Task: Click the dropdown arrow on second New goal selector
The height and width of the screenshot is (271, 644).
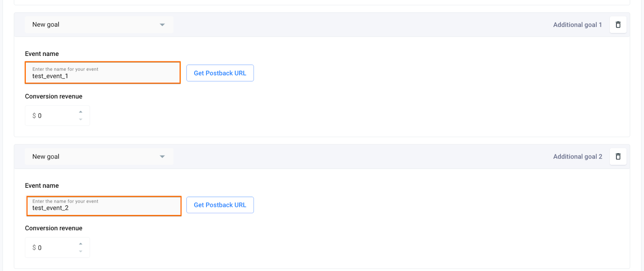Action: (x=162, y=156)
